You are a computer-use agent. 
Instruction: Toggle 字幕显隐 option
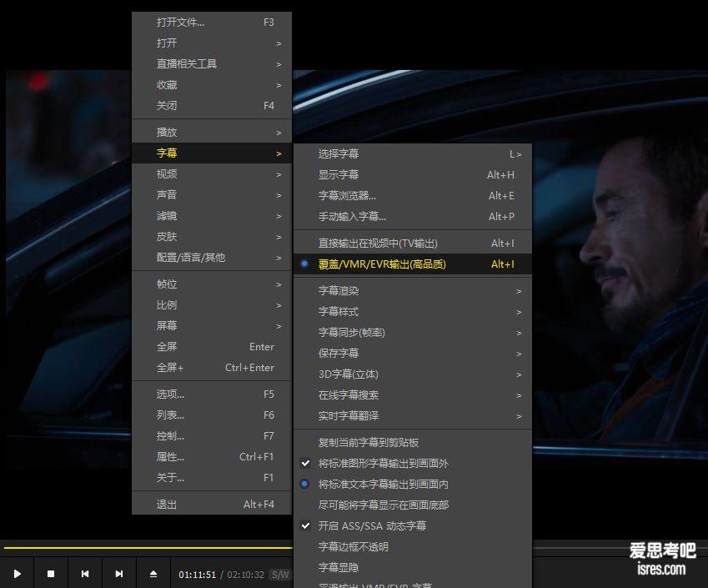click(413, 567)
